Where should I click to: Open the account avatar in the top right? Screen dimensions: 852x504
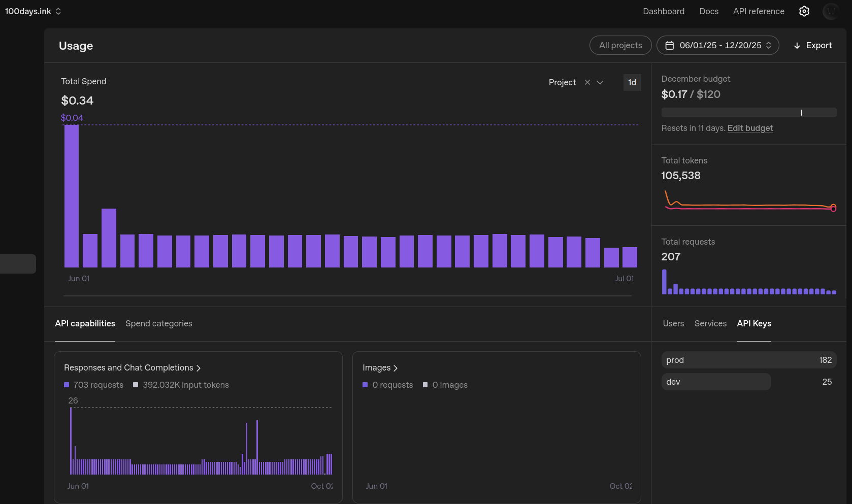(x=831, y=11)
